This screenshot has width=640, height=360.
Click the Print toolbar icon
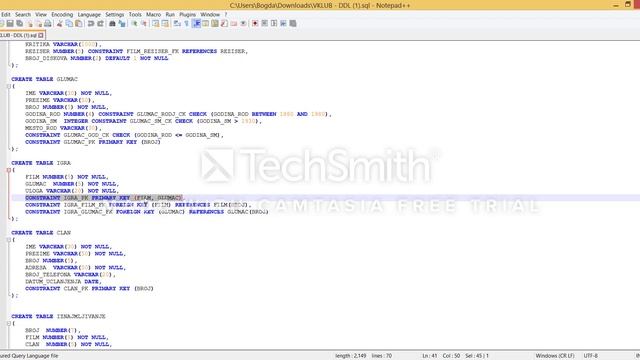click(47, 24)
